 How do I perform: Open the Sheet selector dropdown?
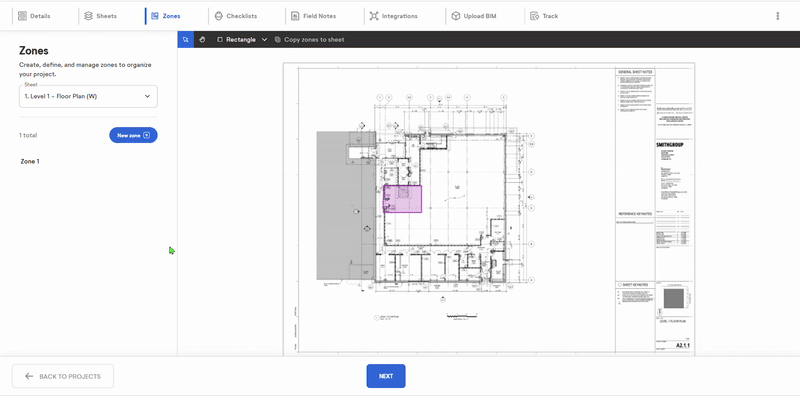(88, 96)
